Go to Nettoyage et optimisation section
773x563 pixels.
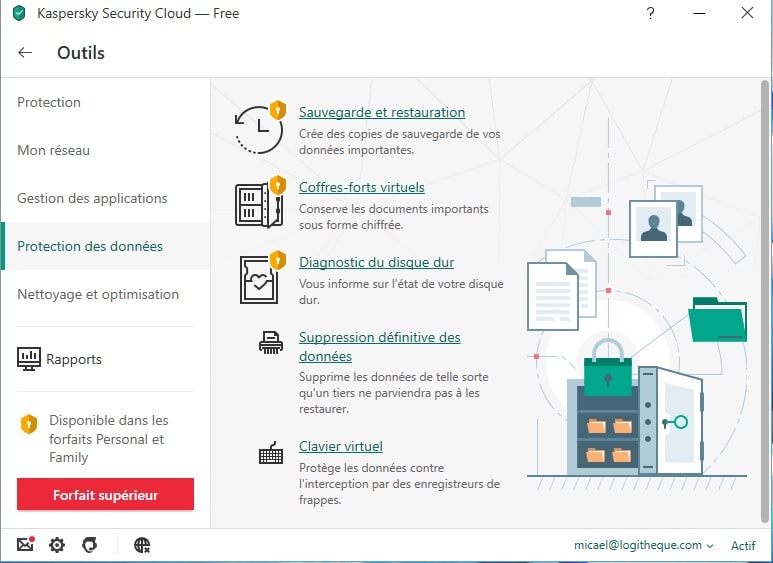coord(98,294)
